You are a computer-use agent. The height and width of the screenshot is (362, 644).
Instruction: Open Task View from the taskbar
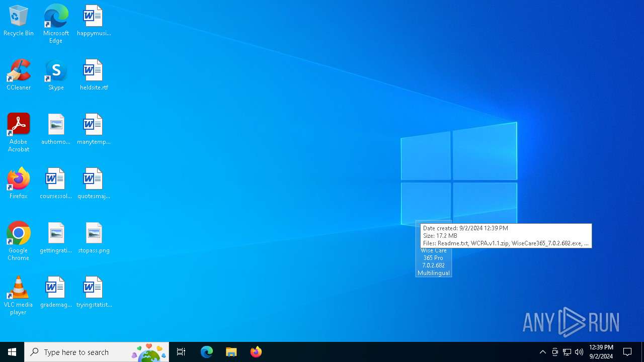pyautogui.click(x=181, y=352)
